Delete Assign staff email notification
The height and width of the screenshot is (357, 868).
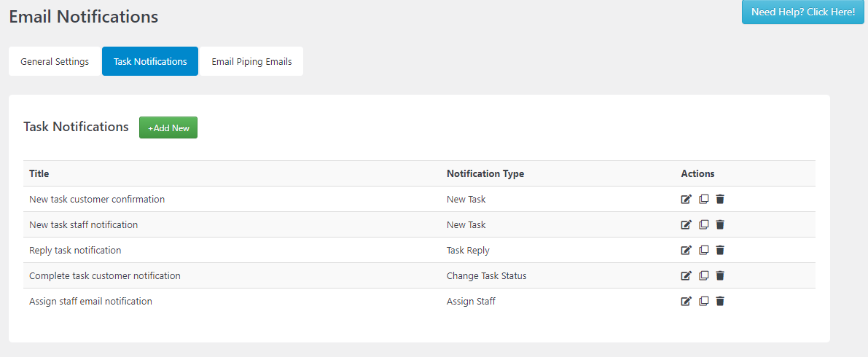(719, 301)
